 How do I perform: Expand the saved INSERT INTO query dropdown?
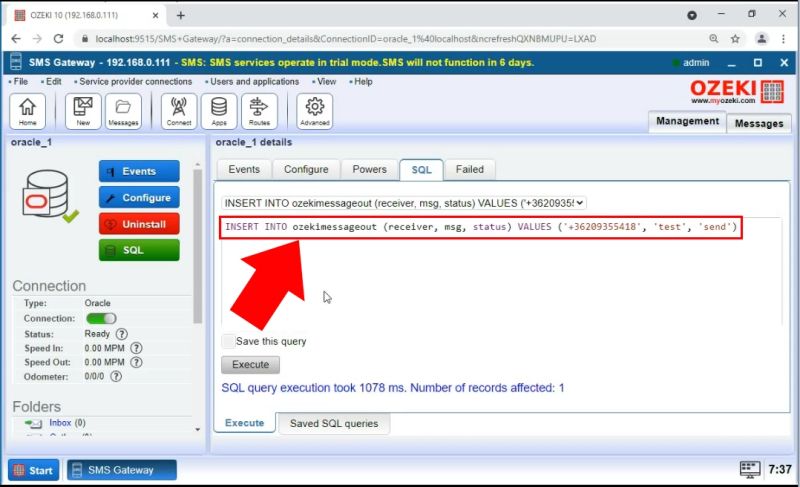click(404, 203)
